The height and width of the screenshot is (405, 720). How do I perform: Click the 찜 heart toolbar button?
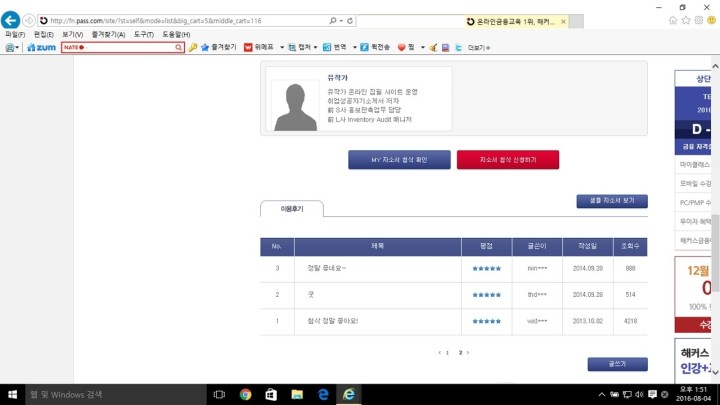point(406,47)
